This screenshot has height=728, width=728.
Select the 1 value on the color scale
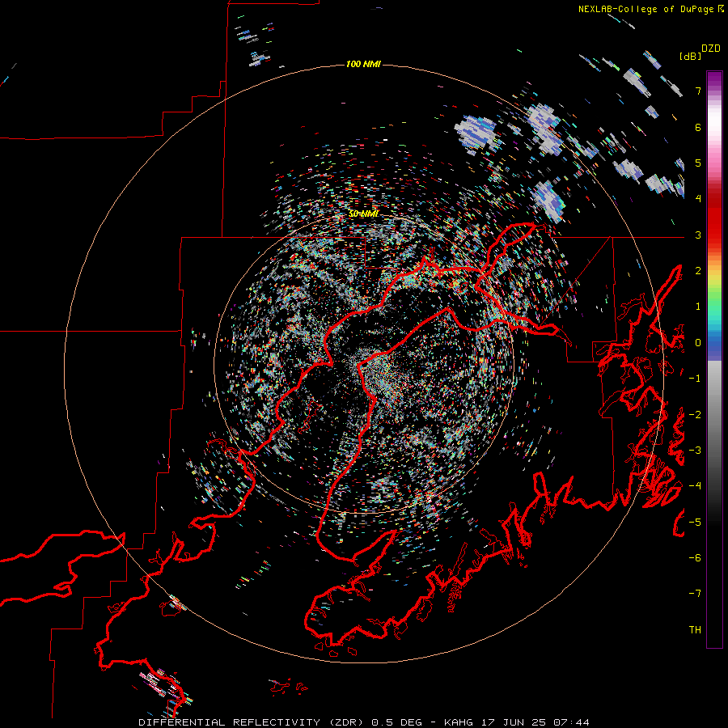coord(698,307)
